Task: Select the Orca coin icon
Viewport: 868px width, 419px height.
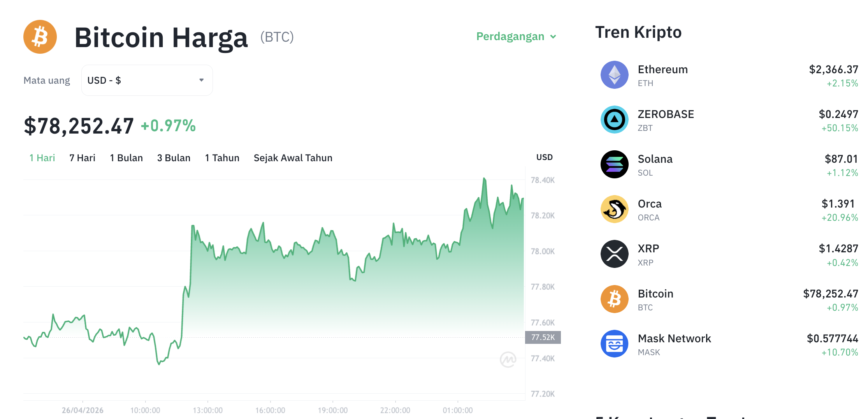Action: pos(614,209)
